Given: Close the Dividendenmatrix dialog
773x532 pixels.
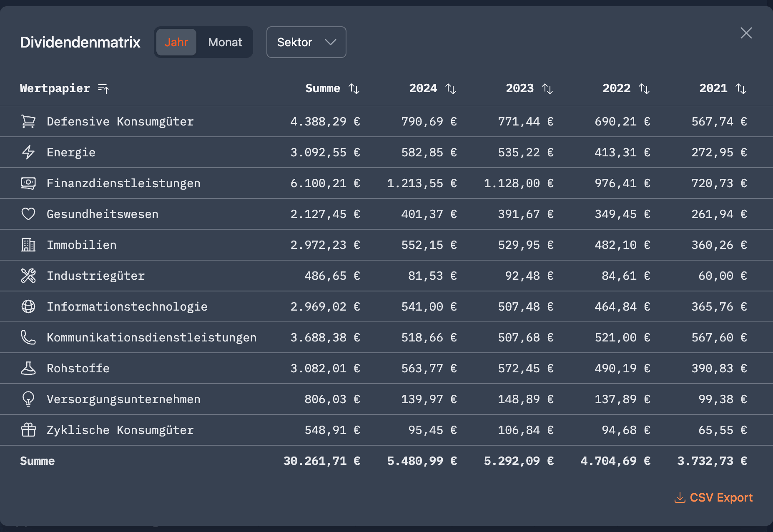Looking at the screenshot, I should [746, 33].
